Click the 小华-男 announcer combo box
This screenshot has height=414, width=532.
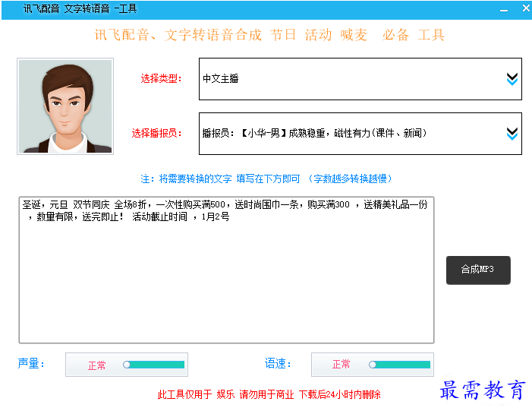pyautogui.click(x=360, y=134)
